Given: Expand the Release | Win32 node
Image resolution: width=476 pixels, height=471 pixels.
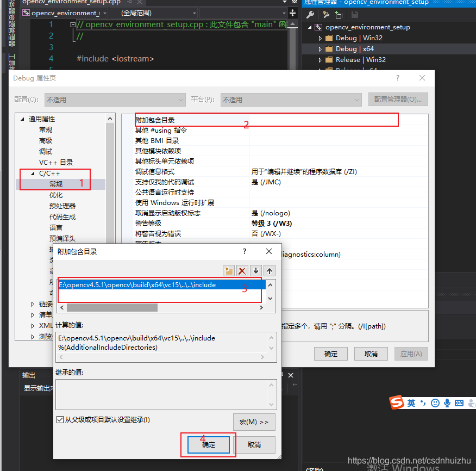Looking at the screenshot, I should 320,60.
